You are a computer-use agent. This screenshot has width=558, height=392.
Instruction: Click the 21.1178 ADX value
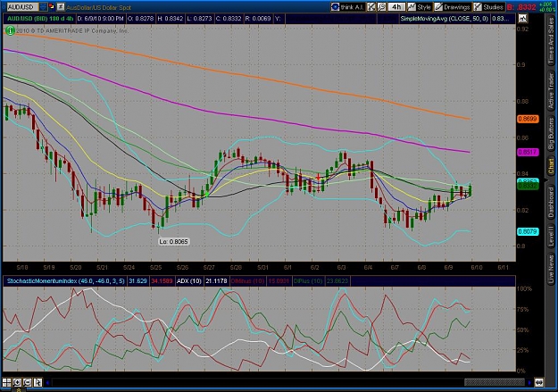pos(216,281)
